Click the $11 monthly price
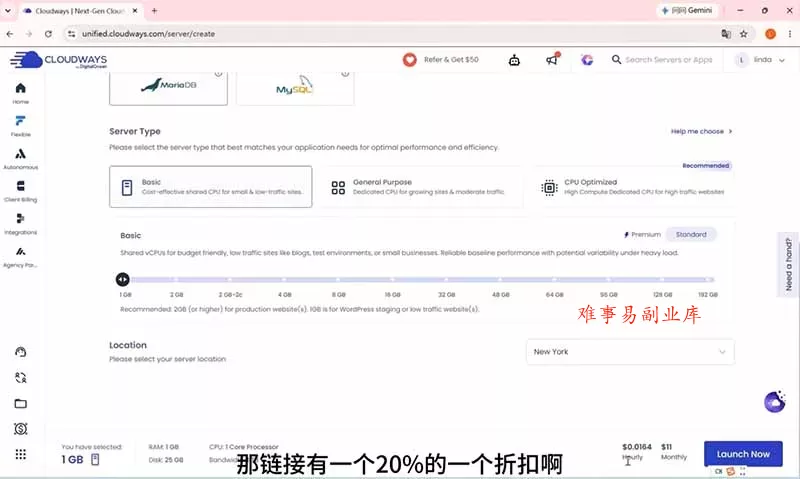The height and width of the screenshot is (479, 800). pos(666,447)
